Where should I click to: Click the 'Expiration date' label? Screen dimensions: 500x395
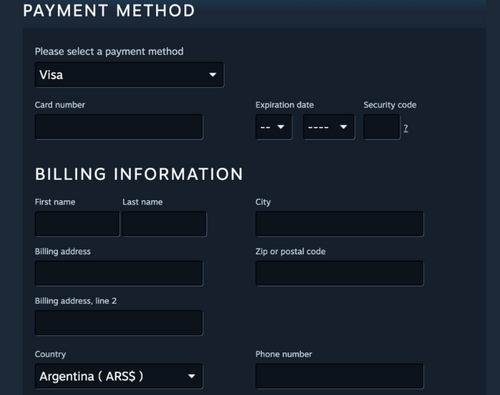point(285,105)
